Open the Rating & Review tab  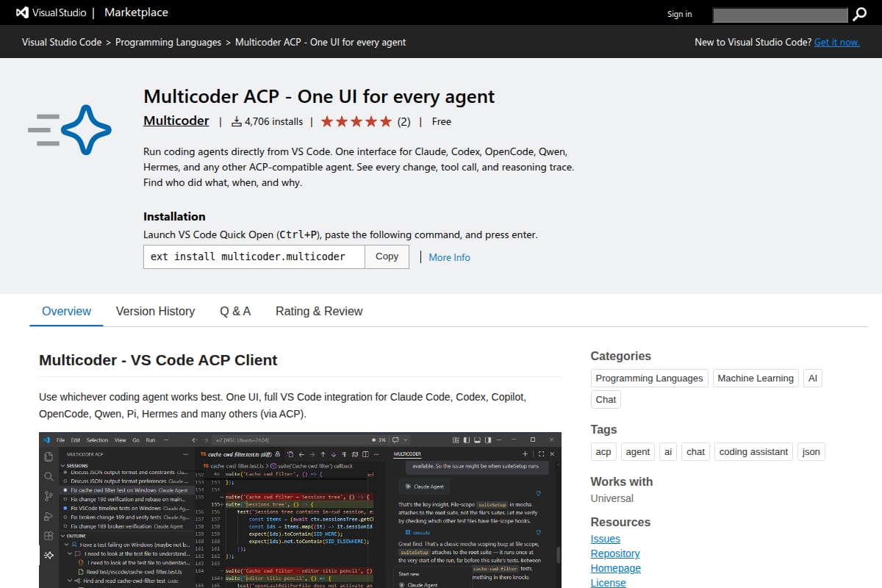(319, 311)
